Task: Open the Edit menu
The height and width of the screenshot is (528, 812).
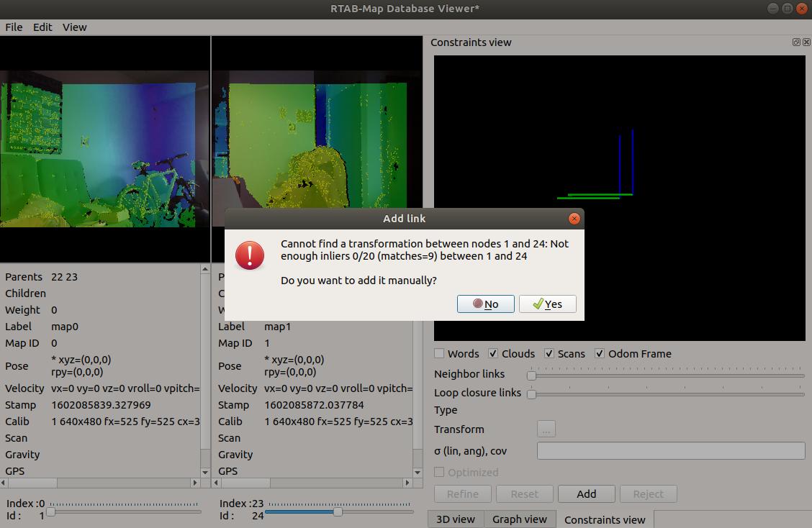Action: 42,27
